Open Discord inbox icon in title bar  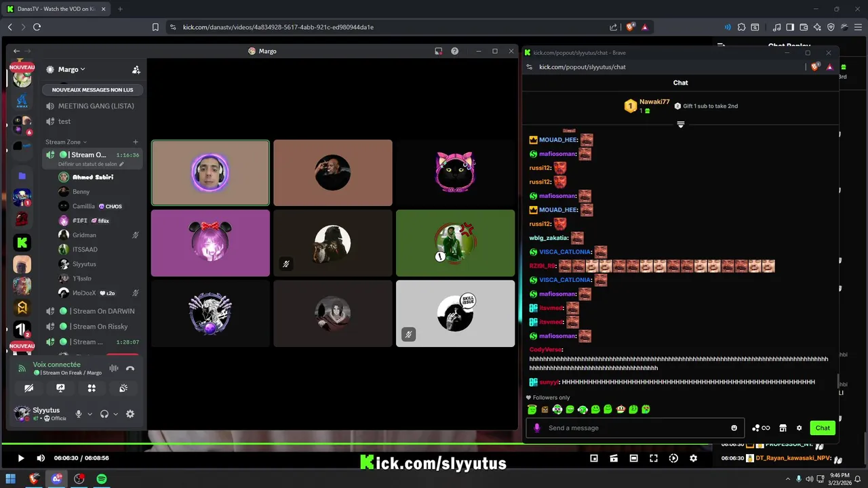[439, 51]
